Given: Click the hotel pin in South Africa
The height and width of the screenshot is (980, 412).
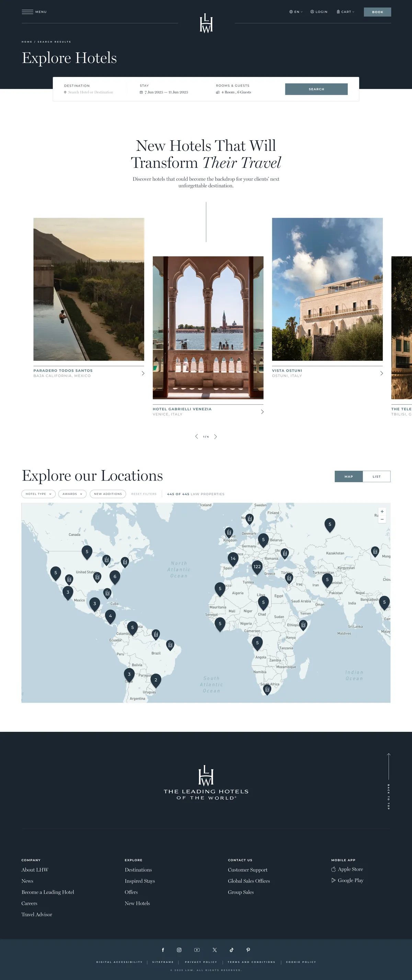Looking at the screenshot, I should pyautogui.click(x=267, y=689).
